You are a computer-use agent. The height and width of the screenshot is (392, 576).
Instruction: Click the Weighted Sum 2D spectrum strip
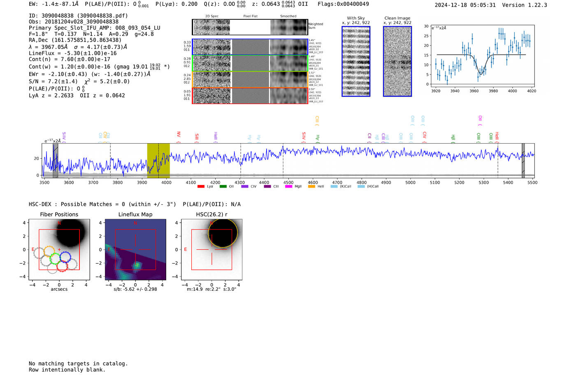[x=250, y=27]
